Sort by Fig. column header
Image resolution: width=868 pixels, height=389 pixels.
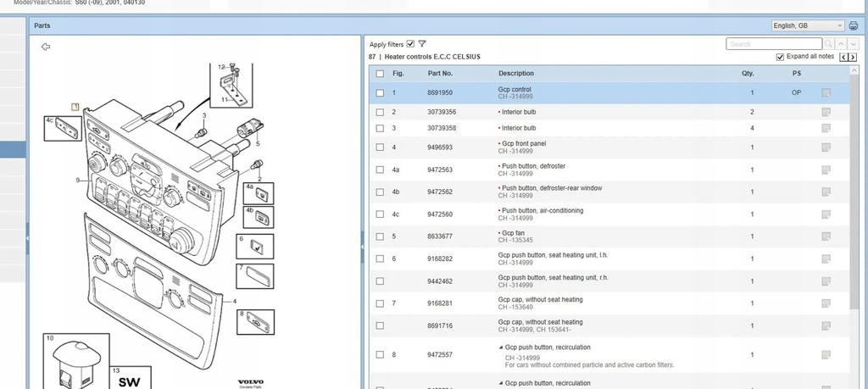tap(398, 74)
